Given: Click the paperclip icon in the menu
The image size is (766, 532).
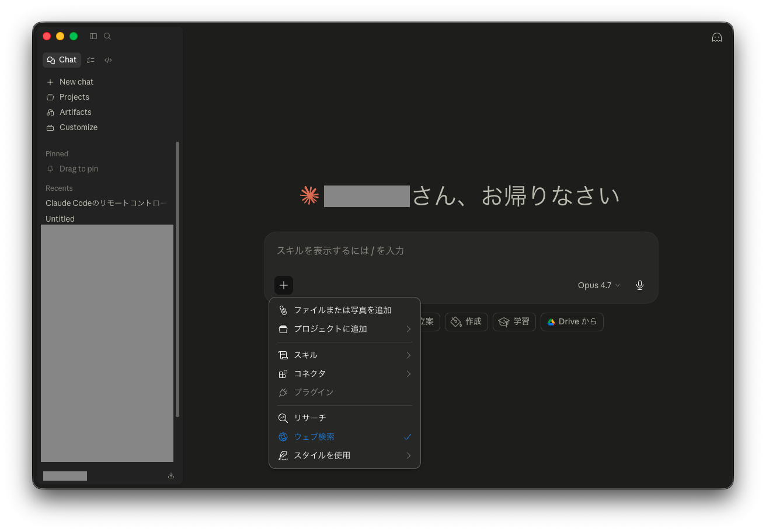Looking at the screenshot, I should click(283, 310).
